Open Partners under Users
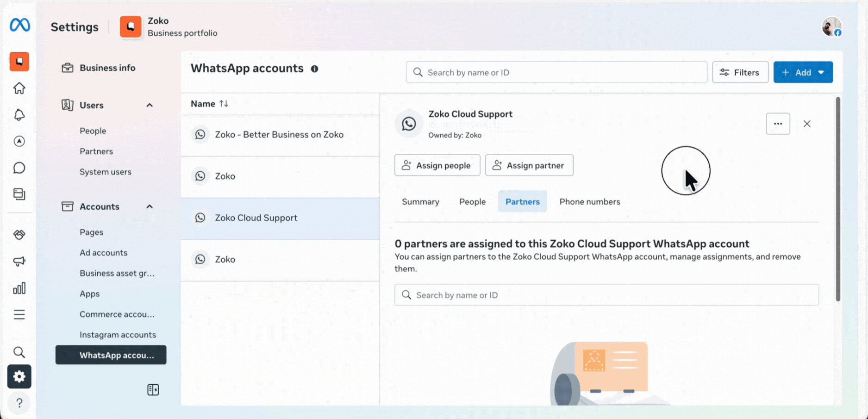This screenshot has height=419, width=868. point(96,151)
